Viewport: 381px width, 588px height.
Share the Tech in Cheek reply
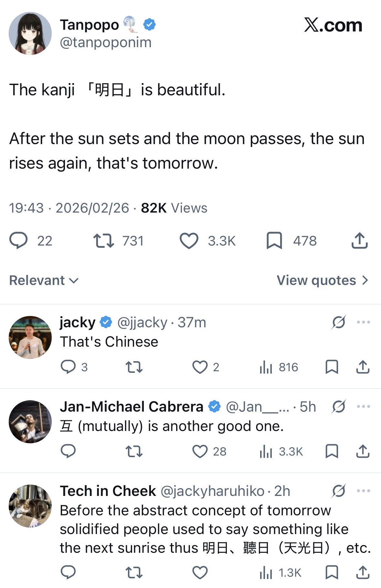(363, 572)
